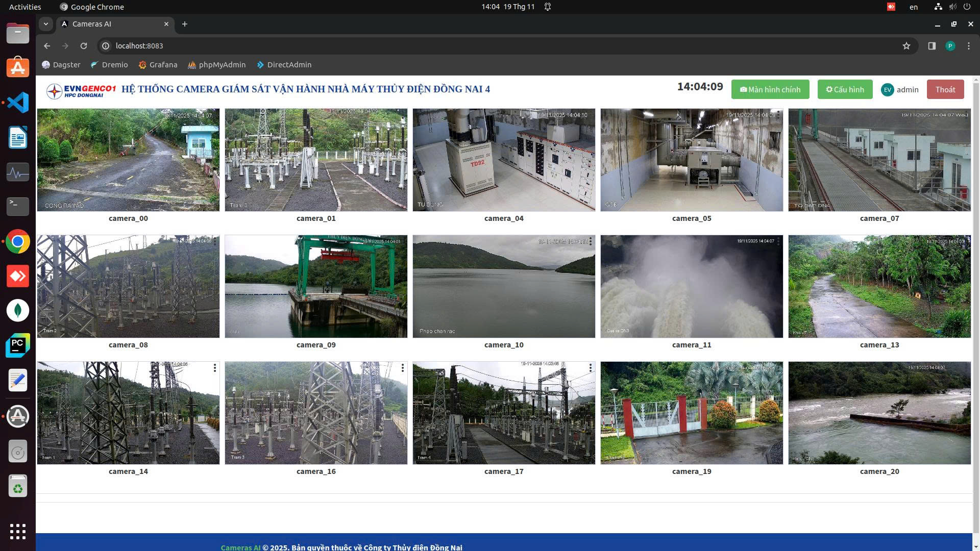The height and width of the screenshot is (551, 980).
Task: Expand the tab search chevron
Action: tap(46, 24)
